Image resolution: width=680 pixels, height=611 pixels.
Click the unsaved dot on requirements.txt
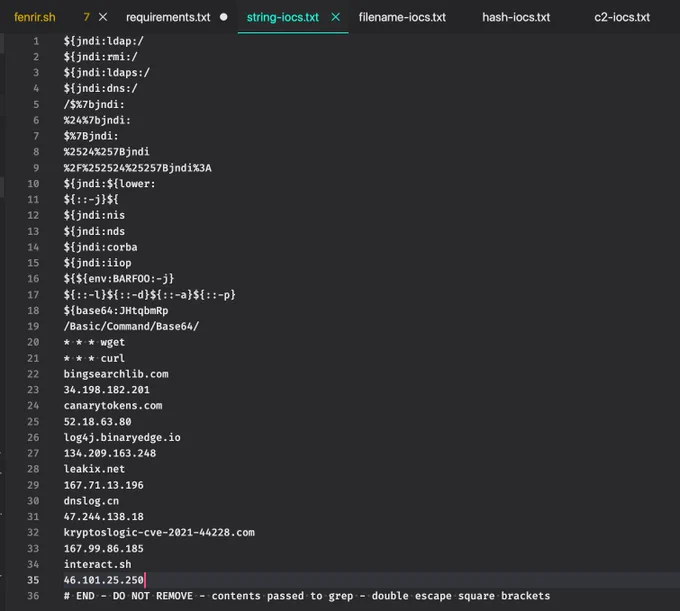pyautogui.click(x=223, y=17)
